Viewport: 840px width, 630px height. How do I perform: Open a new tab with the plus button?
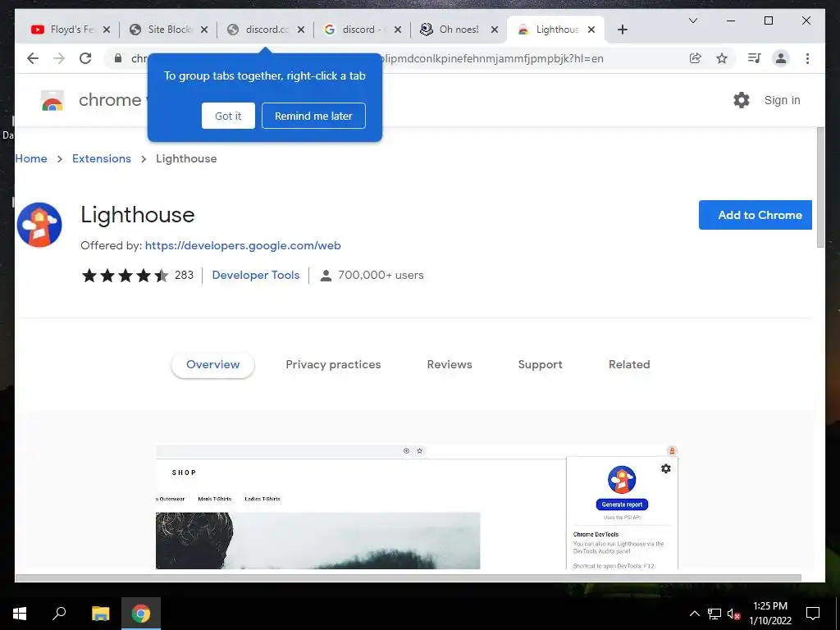click(x=622, y=30)
